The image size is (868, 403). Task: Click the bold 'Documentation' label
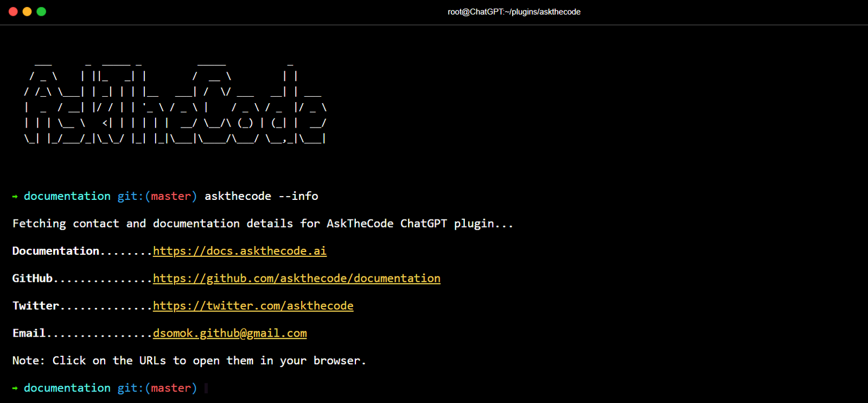[x=56, y=251]
